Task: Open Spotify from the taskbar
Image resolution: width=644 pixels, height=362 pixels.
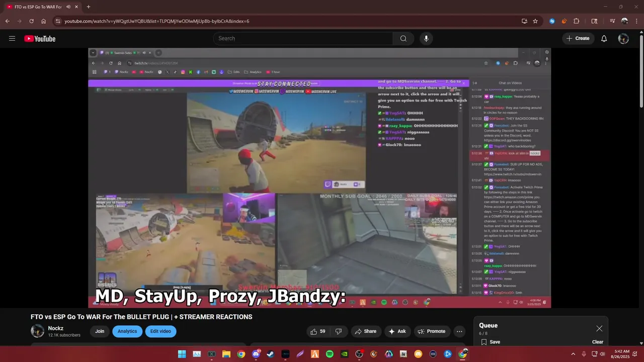Action: [330, 354]
